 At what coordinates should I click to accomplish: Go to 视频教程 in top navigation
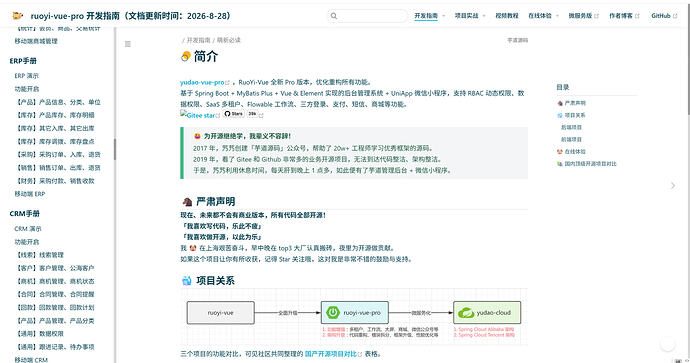507,16
